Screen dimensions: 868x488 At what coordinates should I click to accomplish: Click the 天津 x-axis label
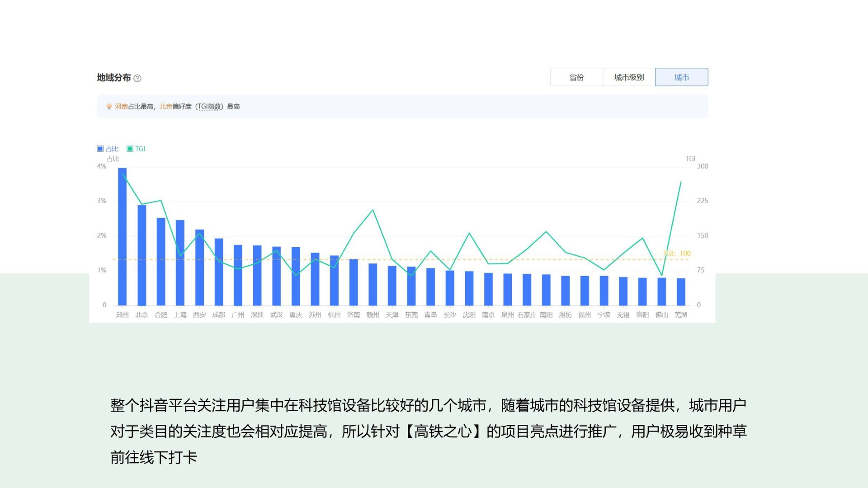[392, 314]
